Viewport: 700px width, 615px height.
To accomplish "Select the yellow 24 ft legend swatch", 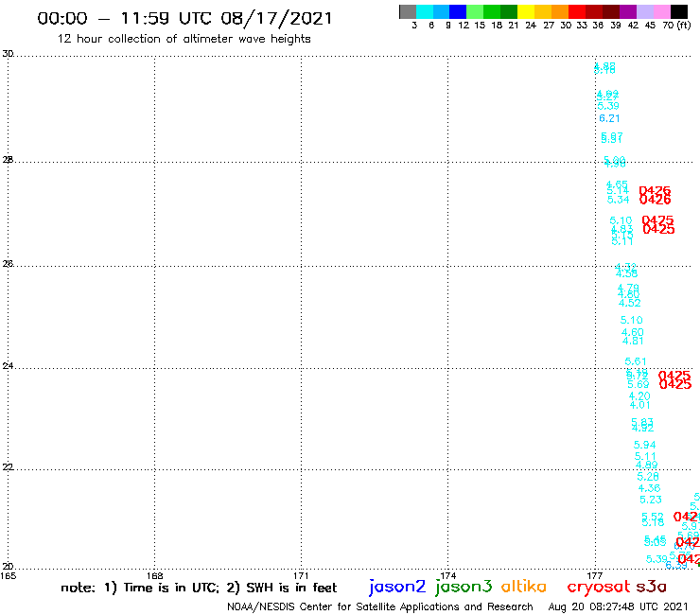I will [526, 11].
